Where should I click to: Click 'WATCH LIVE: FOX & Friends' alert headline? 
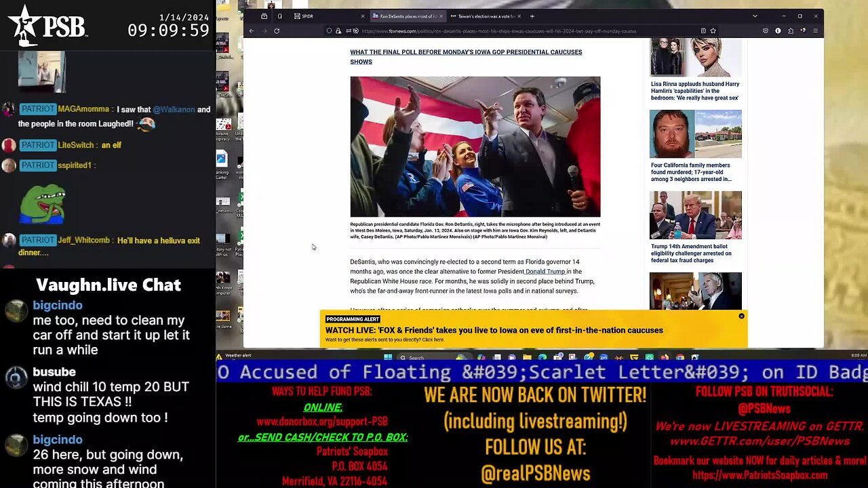[494, 330]
